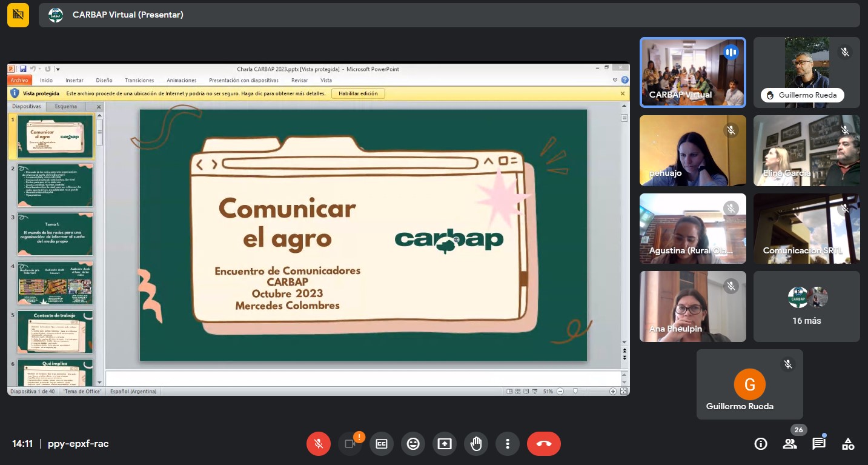Click the Slide Sorter view icon
The image size is (868, 465).
pos(518,391)
